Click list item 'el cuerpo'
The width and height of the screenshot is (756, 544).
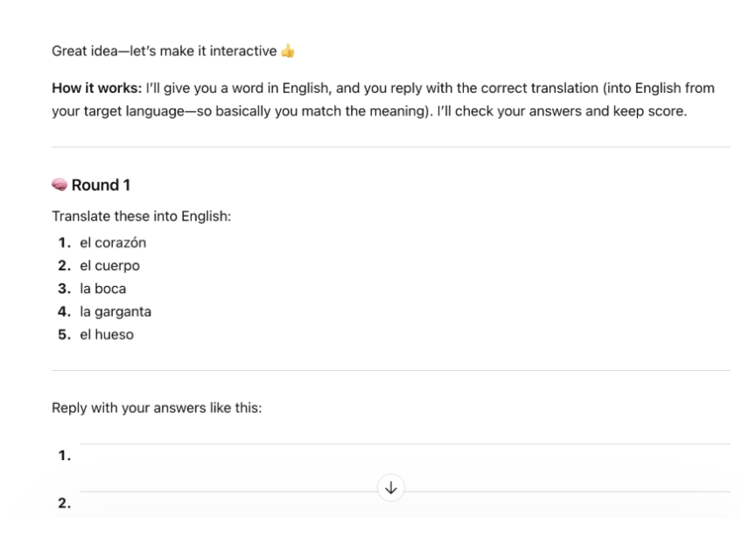pyautogui.click(x=110, y=266)
